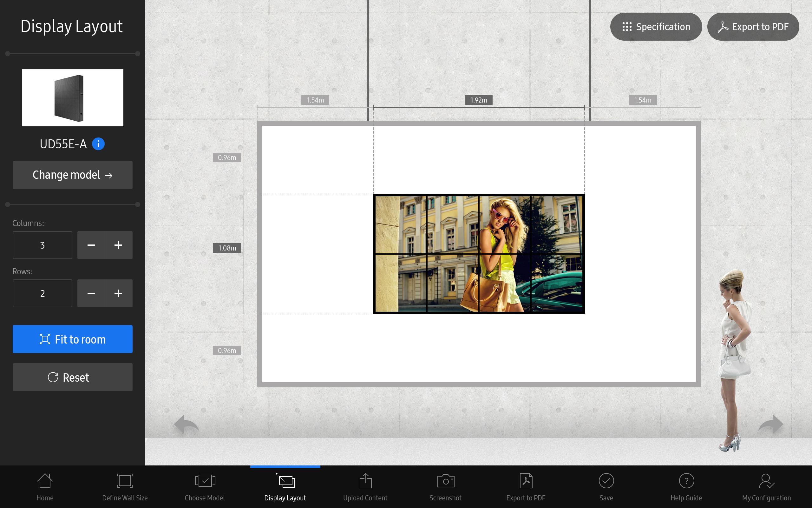Save the configuration
812x508 pixels.
point(606,487)
